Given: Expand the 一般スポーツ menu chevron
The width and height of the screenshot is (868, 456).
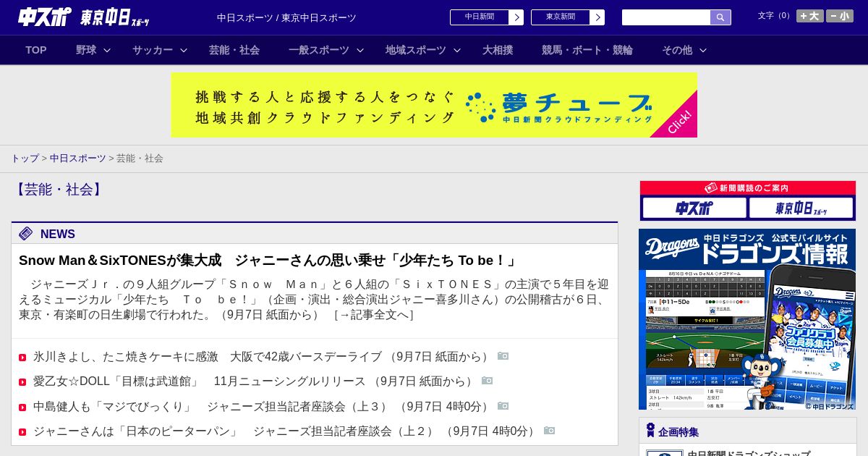Looking at the screenshot, I should [360, 50].
